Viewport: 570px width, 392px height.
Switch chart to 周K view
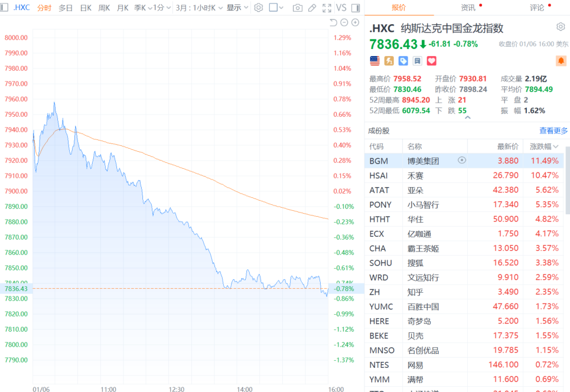[104, 8]
